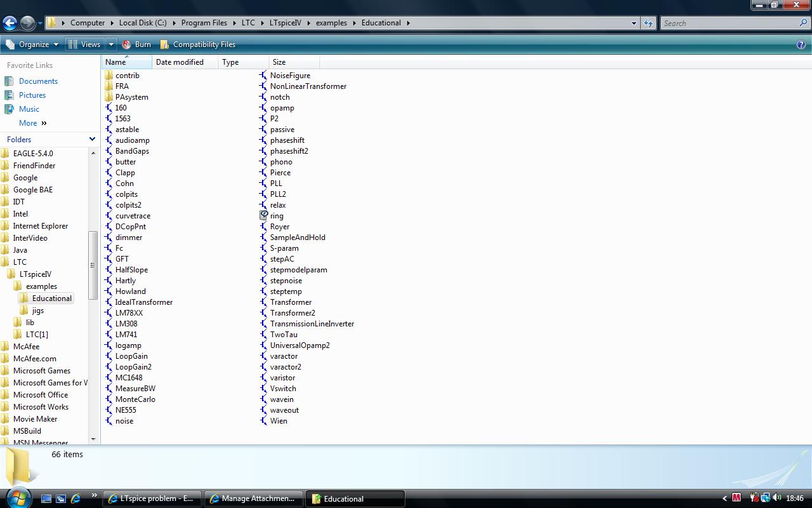Show hidden system tray icons arrow

[724, 498]
